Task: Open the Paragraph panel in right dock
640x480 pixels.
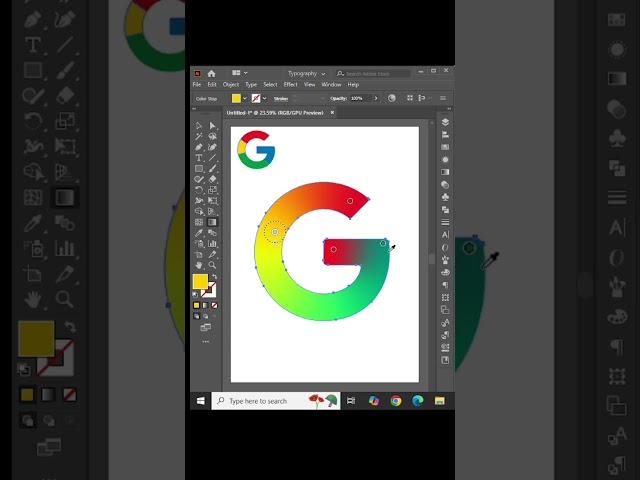Action: coord(445,284)
